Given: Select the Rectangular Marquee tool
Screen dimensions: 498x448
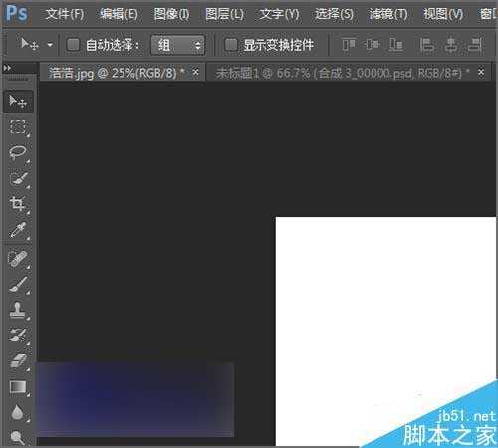Looking at the screenshot, I should [x=18, y=127].
